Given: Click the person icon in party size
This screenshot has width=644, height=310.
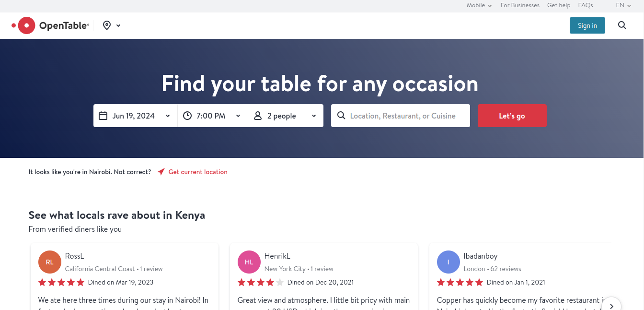Looking at the screenshot, I should 258,116.
